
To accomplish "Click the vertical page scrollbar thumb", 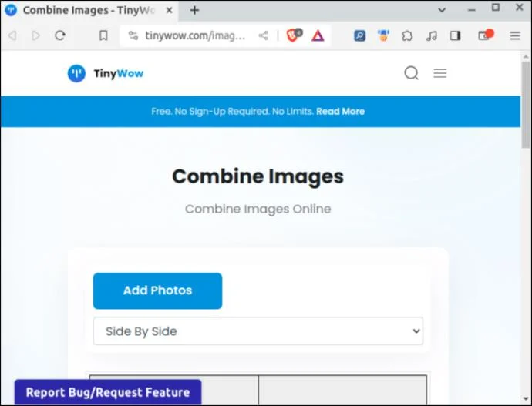I will (x=526, y=104).
